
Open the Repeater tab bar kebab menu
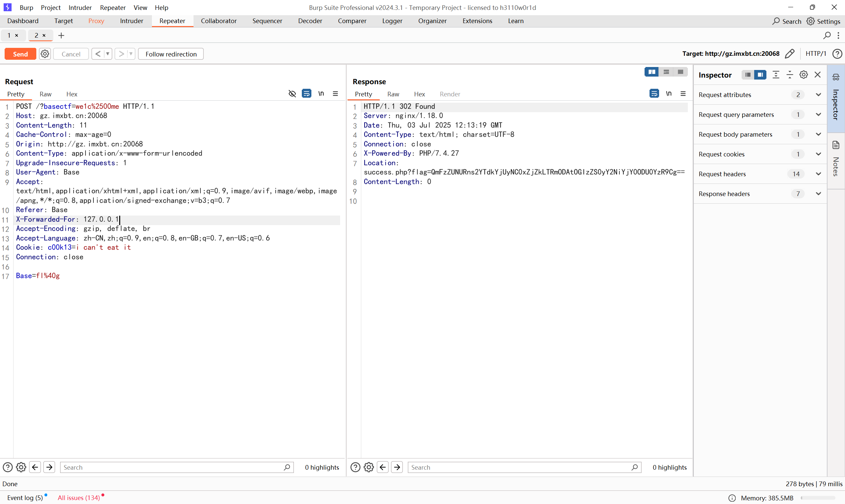[x=838, y=35]
